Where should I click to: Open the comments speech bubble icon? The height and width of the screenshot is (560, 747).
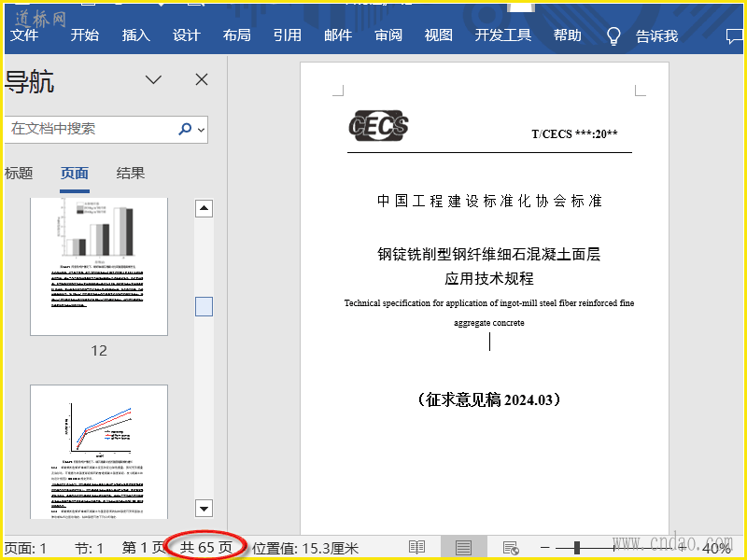point(734,36)
